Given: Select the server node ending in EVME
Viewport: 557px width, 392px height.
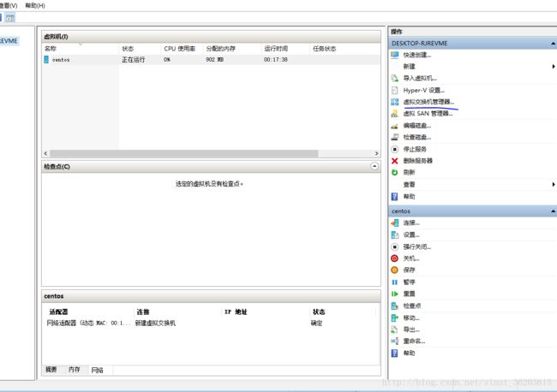Looking at the screenshot, I should 9,41.
